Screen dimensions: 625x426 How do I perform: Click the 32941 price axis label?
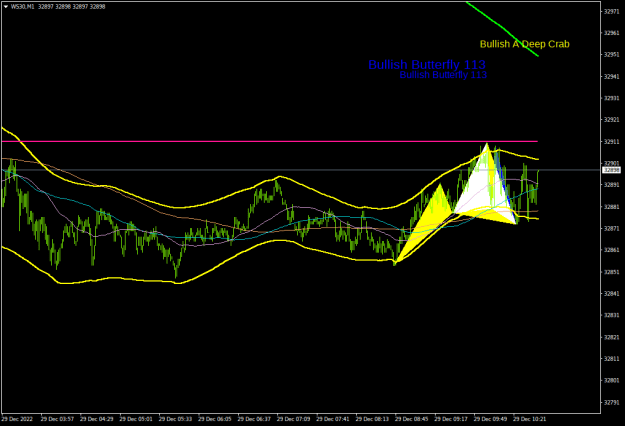point(611,77)
